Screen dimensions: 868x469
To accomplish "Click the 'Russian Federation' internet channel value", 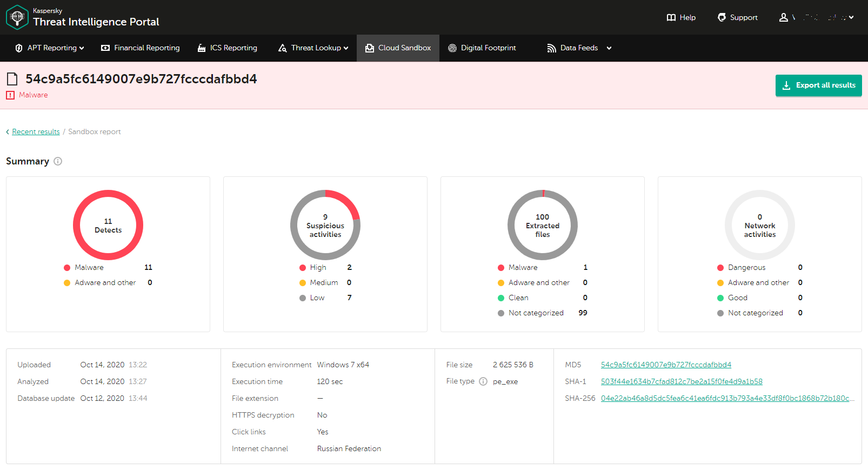I will 349,449.
